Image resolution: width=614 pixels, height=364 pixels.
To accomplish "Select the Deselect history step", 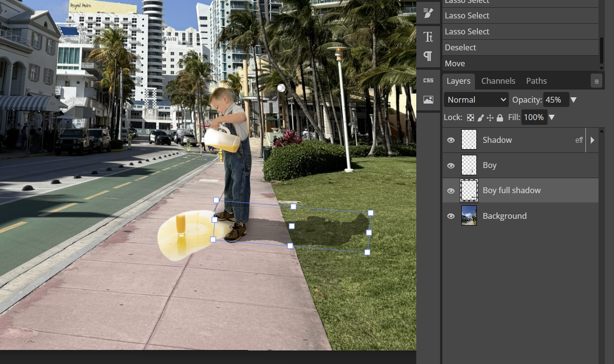I will pyautogui.click(x=520, y=47).
